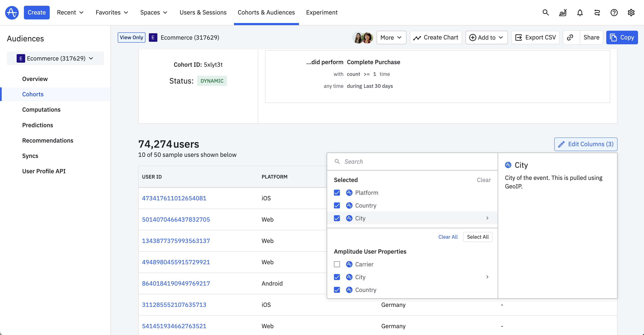This screenshot has height=335, width=644.
Task: Click the Amplitude logo home icon
Action: click(x=12, y=13)
